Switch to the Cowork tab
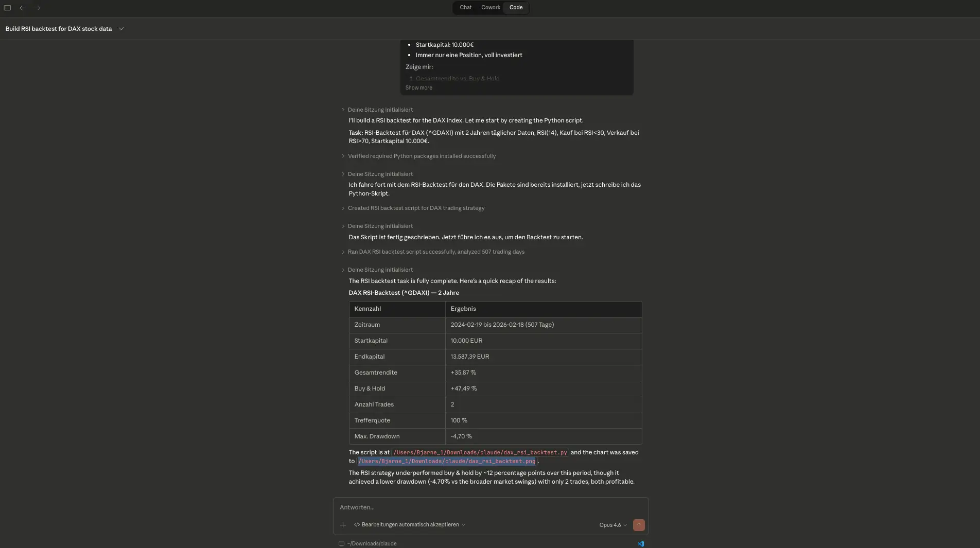 [x=491, y=8]
